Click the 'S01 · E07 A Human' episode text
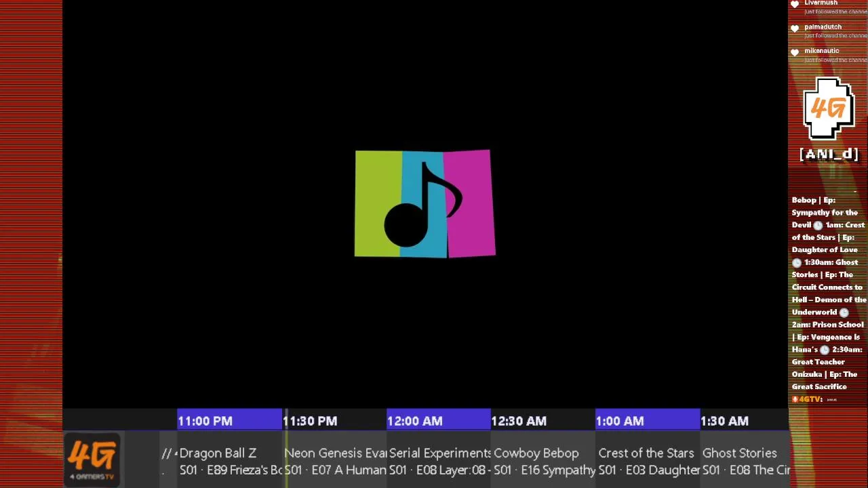Viewport: 868px width, 488px height. tap(335, 470)
